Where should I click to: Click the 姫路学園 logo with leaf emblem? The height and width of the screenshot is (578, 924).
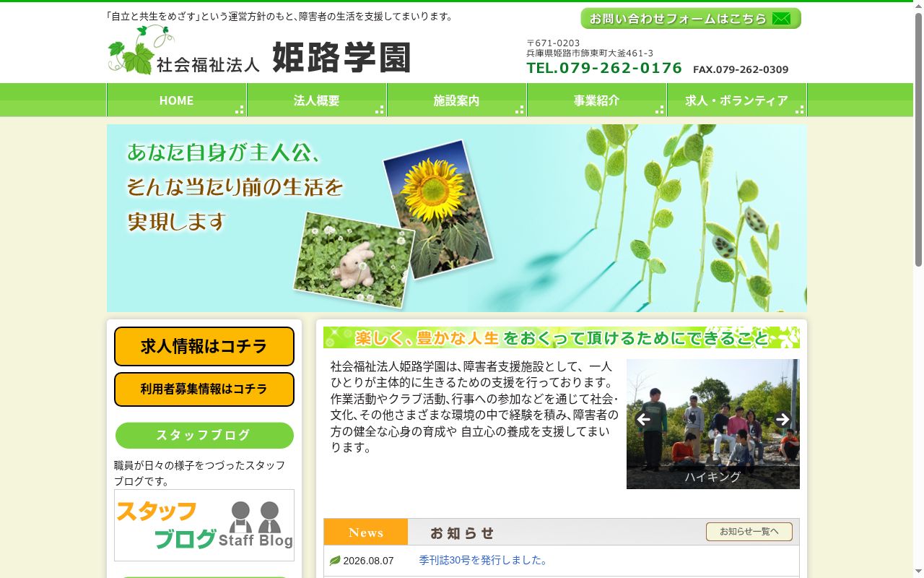pyautogui.click(x=259, y=51)
